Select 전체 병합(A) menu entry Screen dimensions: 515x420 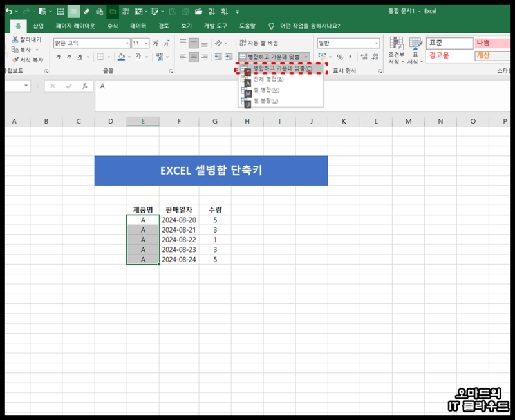tap(281, 79)
